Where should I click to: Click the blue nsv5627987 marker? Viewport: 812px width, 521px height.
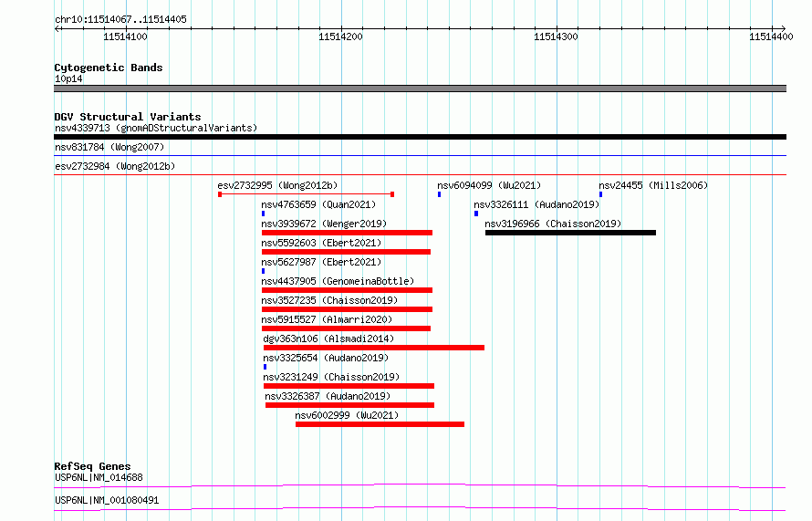[x=263, y=271]
